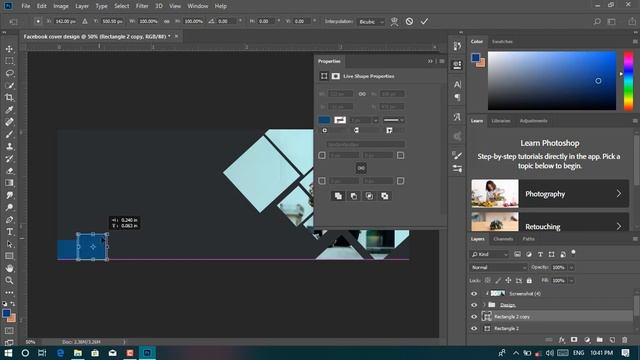The image size is (640, 360).
Task: Open File Explorer from taskbar
Action: point(78,353)
